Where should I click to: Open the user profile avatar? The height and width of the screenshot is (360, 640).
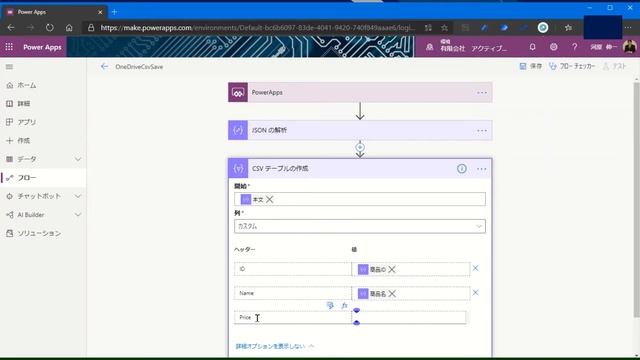[629, 47]
